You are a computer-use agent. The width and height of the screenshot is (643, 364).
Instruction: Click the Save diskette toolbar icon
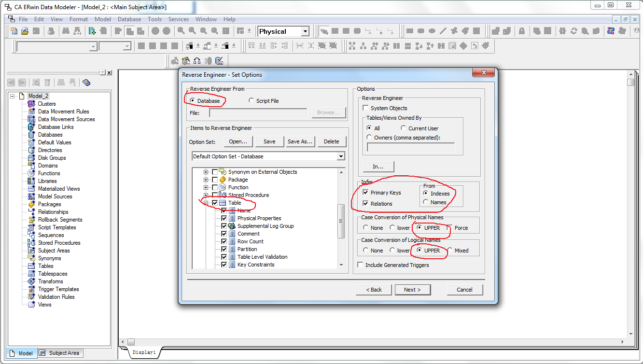point(36,31)
